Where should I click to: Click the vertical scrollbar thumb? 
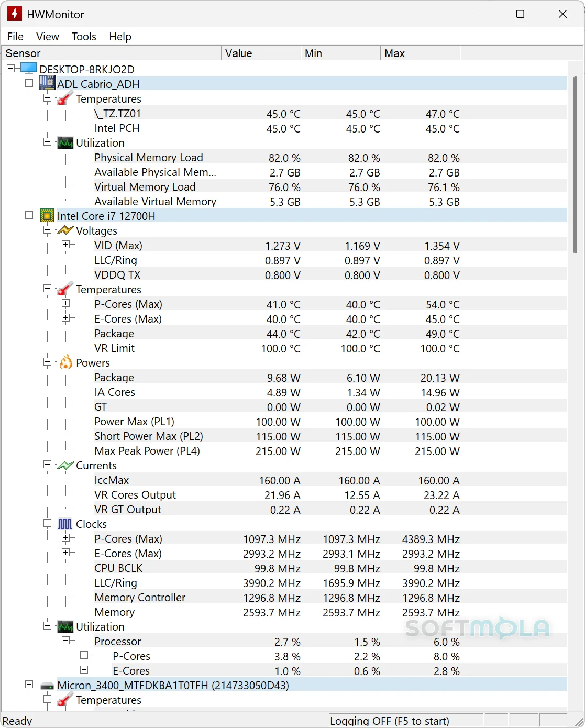coord(576,165)
